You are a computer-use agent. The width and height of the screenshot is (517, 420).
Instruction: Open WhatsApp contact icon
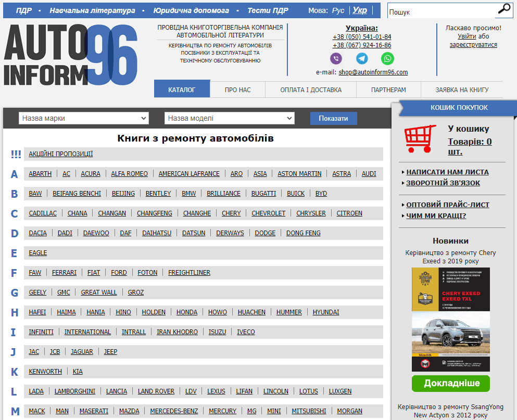click(387, 59)
